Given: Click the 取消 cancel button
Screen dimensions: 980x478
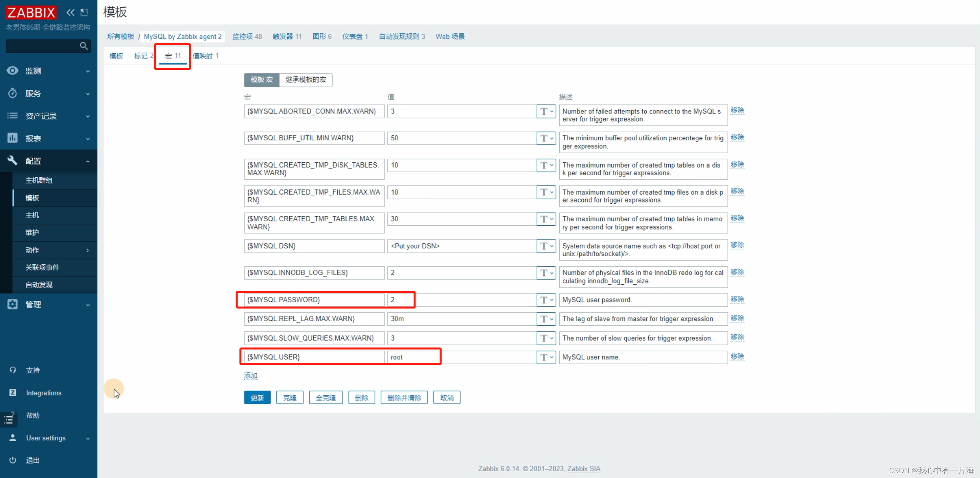Looking at the screenshot, I should tap(447, 397).
